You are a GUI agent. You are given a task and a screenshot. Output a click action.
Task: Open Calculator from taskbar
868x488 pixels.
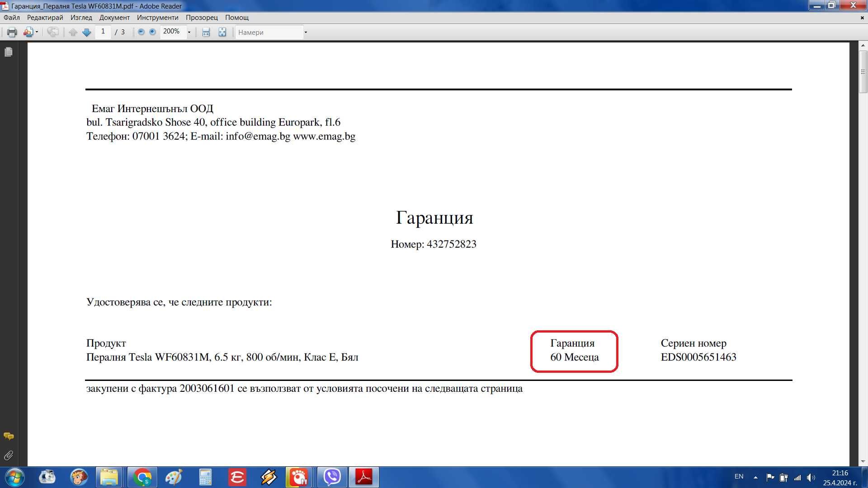point(206,477)
